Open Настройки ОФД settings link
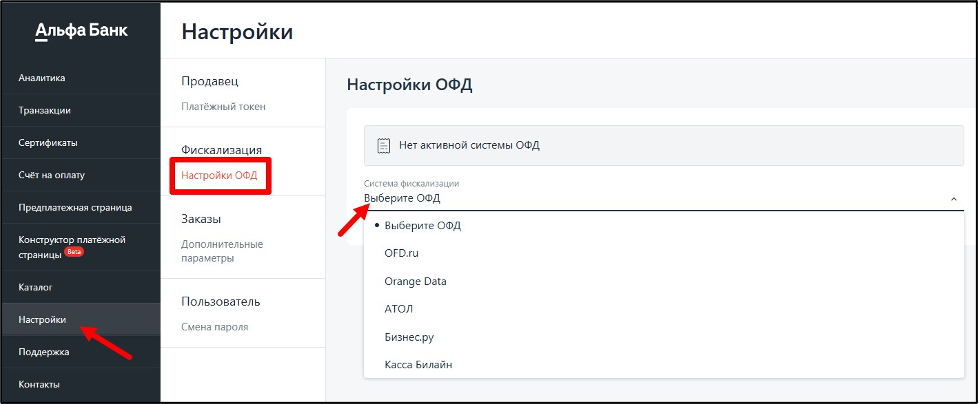This screenshot has height=404, width=979. (219, 175)
